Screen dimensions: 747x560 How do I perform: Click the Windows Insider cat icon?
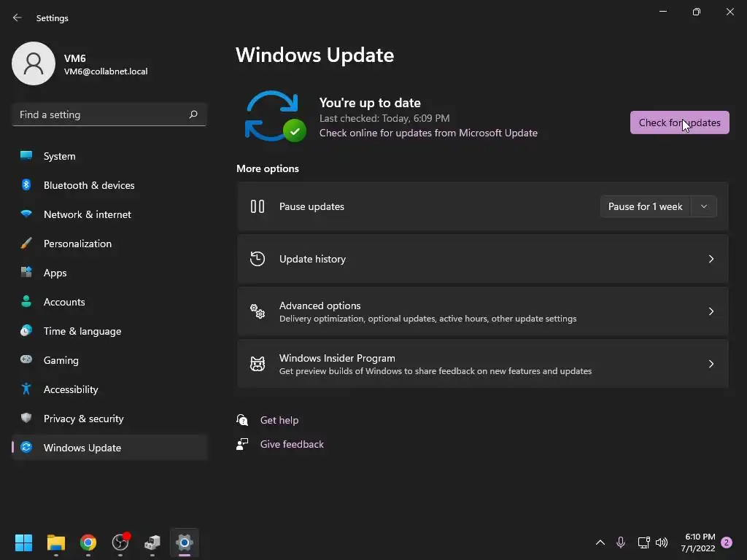tap(258, 364)
